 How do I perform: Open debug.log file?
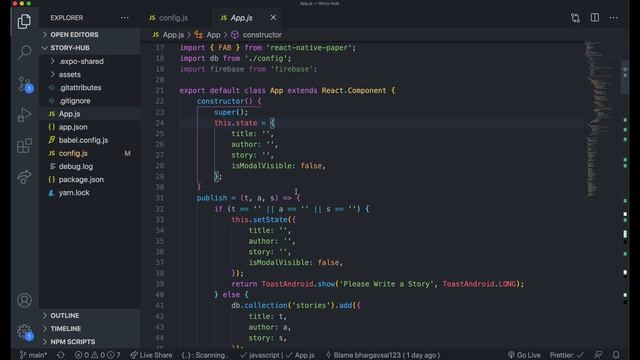tap(90, 166)
